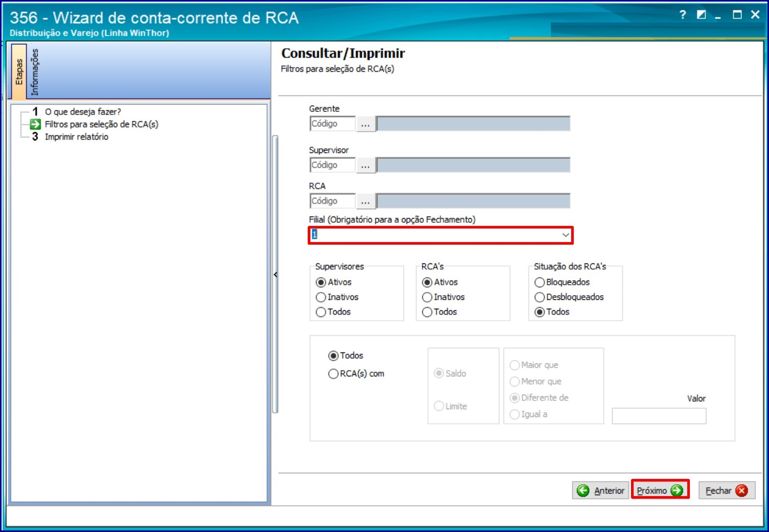Click the Anterior button

tap(600, 490)
